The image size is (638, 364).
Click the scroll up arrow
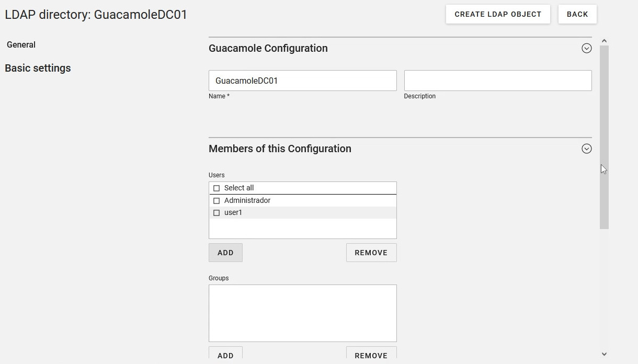(604, 41)
